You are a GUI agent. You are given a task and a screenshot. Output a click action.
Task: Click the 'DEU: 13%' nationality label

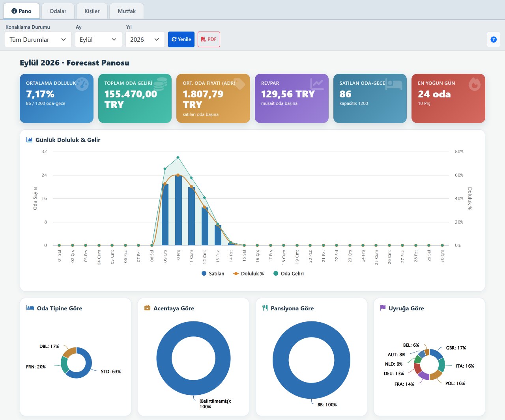[x=394, y=373]
